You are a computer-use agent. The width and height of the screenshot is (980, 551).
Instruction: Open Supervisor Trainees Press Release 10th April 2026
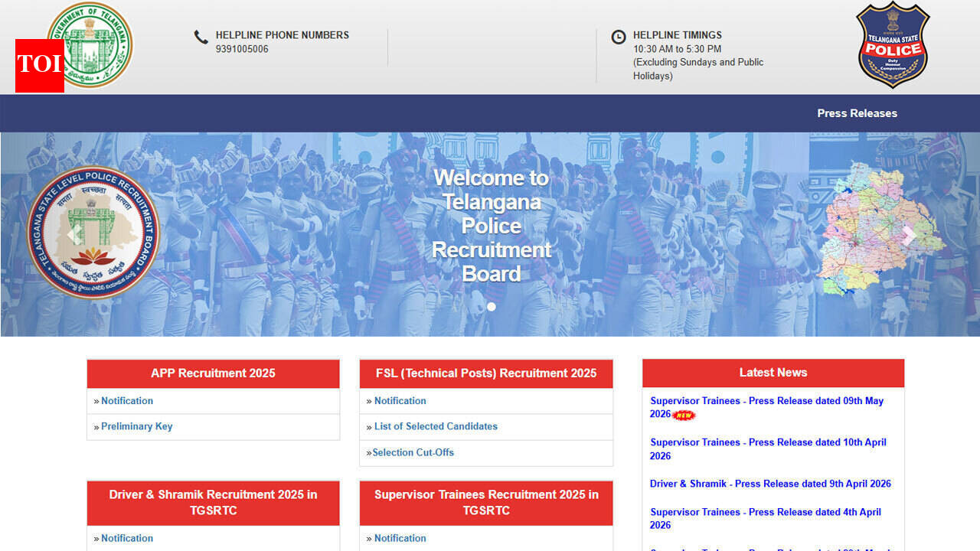pyautogui.click(x=769, y=449)
